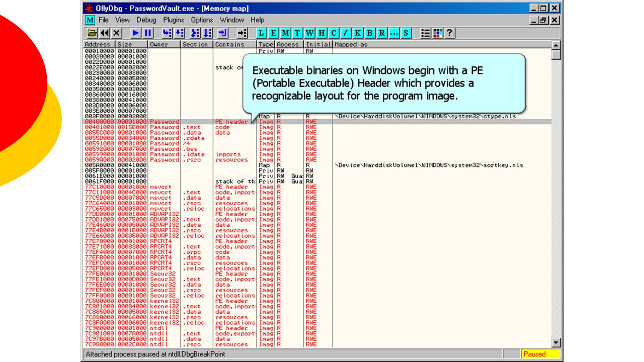Close the debugged program via X icon
This screenshot has width=644, height=362.
pos(116,33)
